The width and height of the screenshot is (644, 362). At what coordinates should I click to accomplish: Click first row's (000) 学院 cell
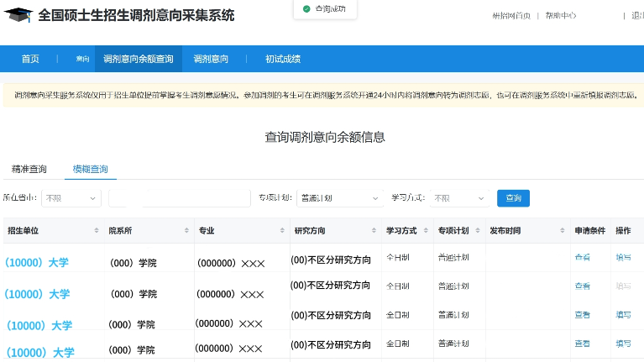[x=134, y=263]
